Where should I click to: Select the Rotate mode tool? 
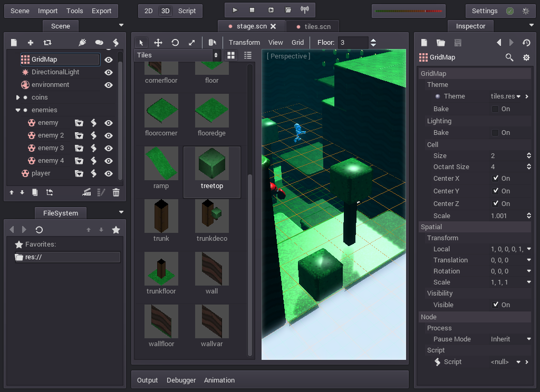click(x=175, y=43)
